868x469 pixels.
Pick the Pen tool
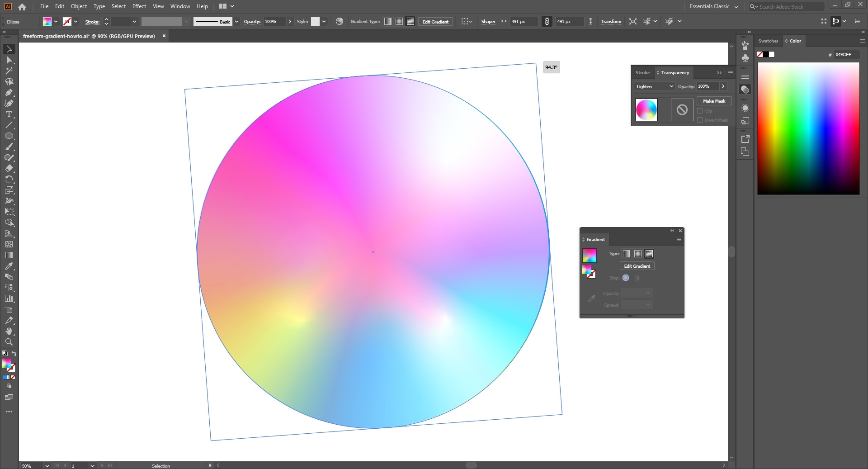pyautogui.click(x=9, y=93)
